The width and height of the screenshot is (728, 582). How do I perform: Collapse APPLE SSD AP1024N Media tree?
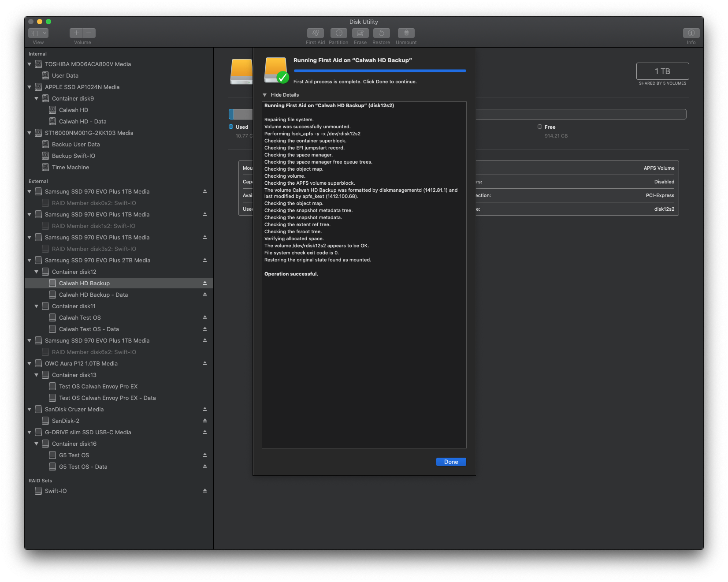pos(30,87)
